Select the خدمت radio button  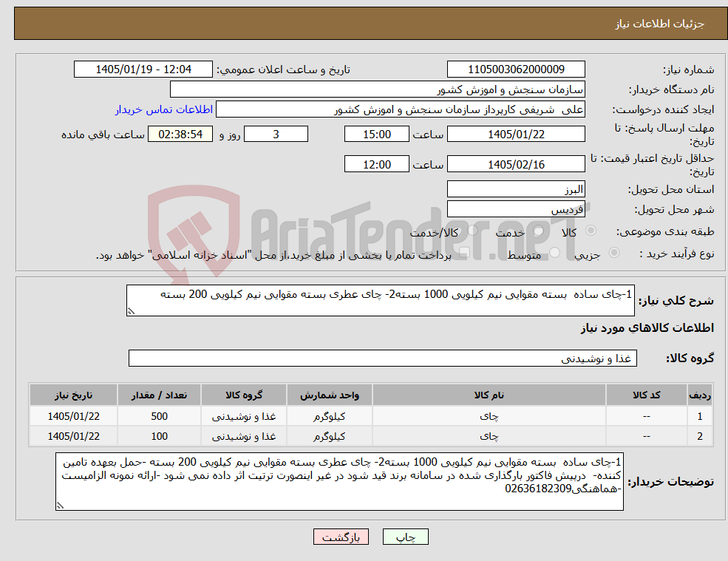(539, 231)
